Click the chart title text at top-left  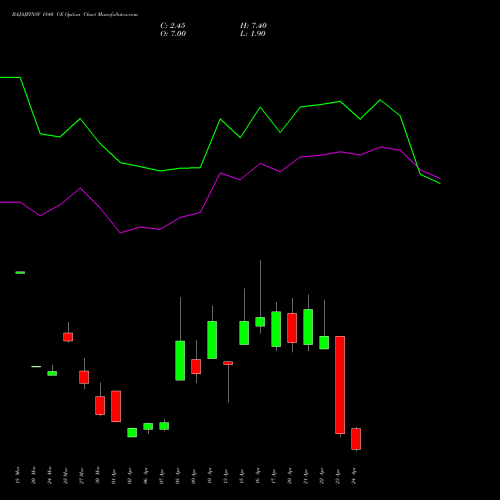click(x=75, y=15)
